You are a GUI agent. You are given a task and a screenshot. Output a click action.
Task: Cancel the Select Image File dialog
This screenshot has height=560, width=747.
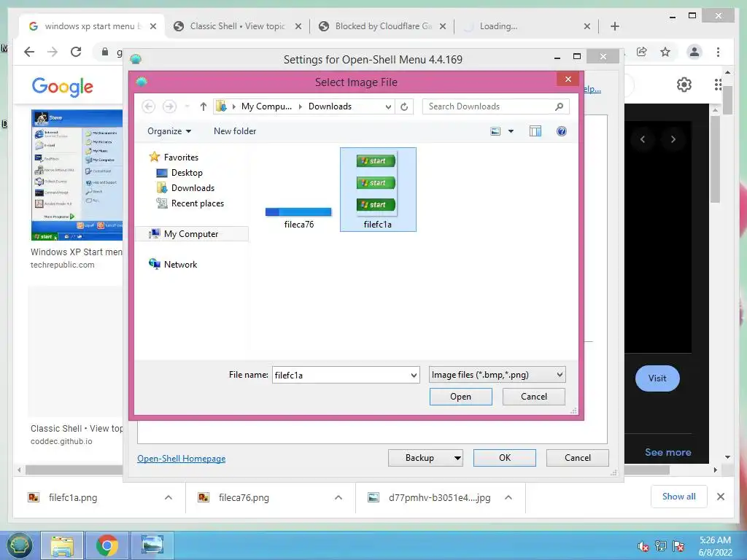coord(533,397)
